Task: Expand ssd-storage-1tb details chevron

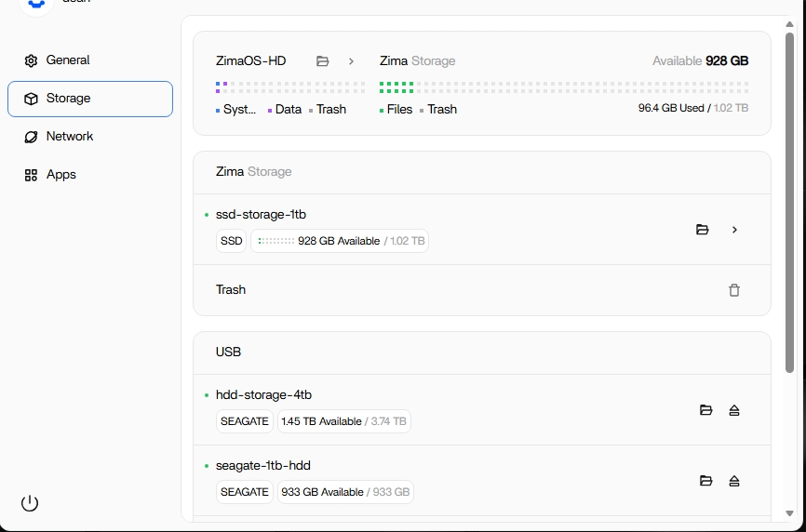Action: click(x=734, y=230)
